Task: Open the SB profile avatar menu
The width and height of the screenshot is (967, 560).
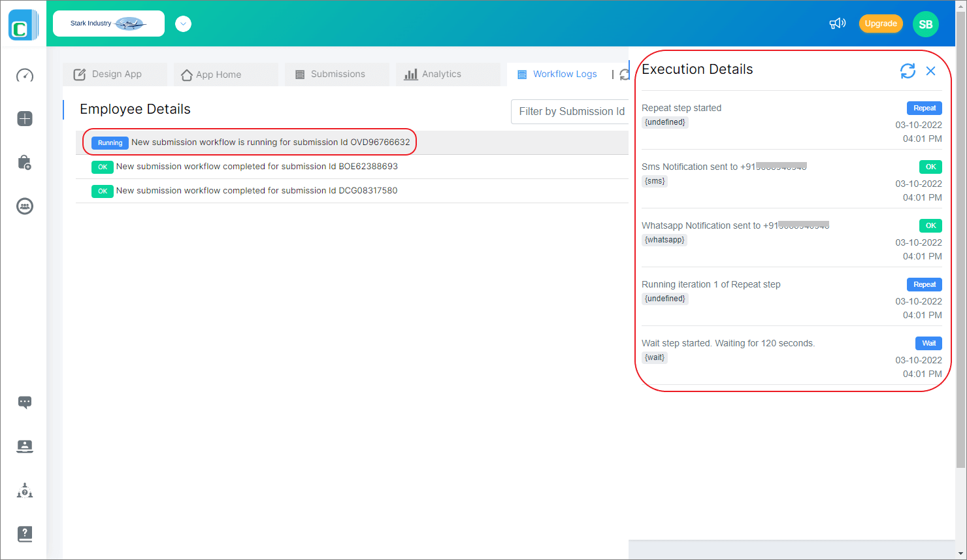Action: pyautogui.click(x=926, y=24)
